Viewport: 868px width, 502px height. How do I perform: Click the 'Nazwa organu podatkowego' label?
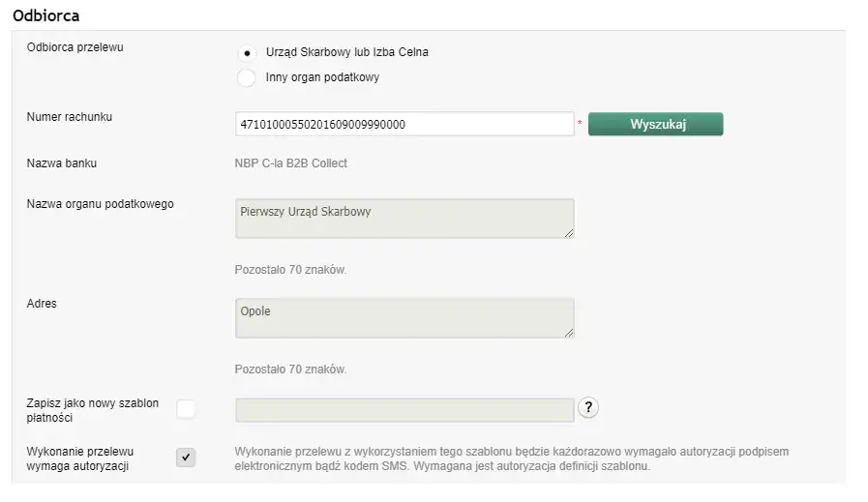101,204
